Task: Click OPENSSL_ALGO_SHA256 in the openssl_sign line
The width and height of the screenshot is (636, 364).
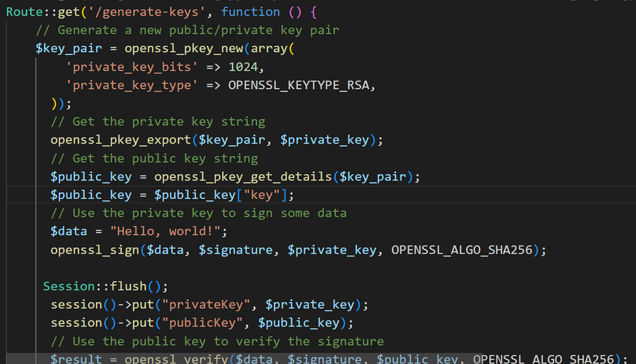Action: [461, 250]
